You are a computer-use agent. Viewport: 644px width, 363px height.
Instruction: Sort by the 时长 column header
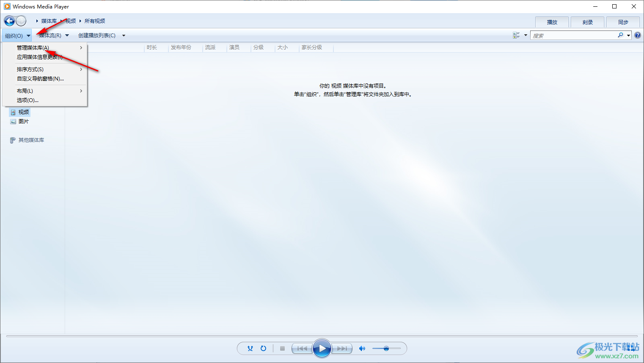tap(152, 47)
